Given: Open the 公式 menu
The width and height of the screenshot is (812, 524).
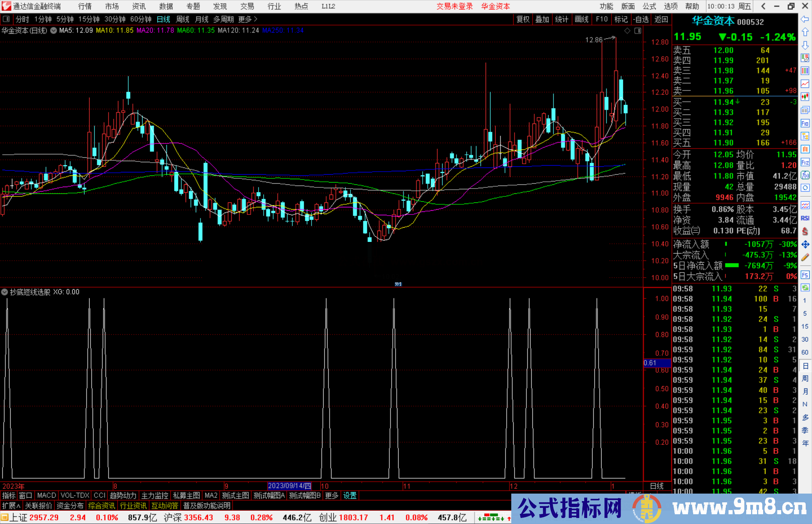Looking at the screenshot, I should pos(649,6).
